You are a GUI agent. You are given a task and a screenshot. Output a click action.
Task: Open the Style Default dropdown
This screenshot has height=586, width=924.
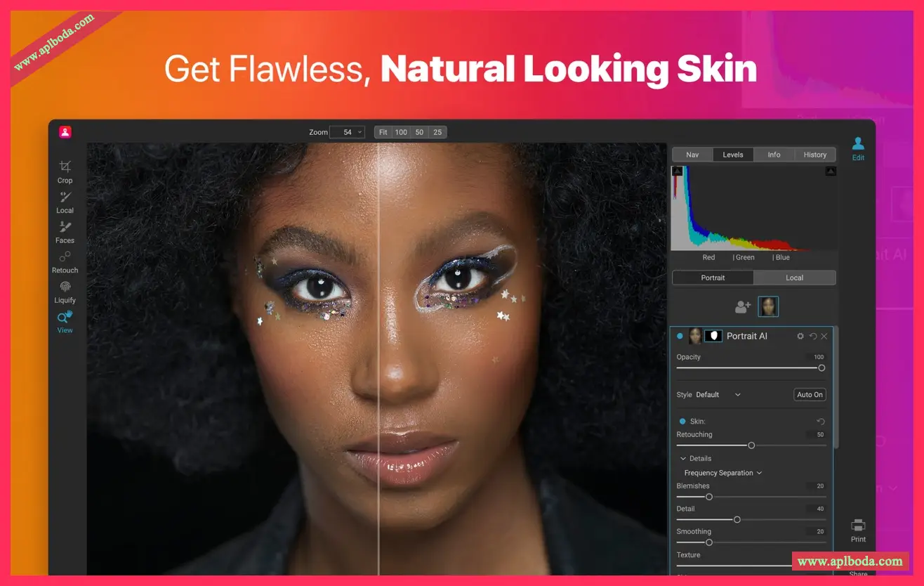[718, 395]
